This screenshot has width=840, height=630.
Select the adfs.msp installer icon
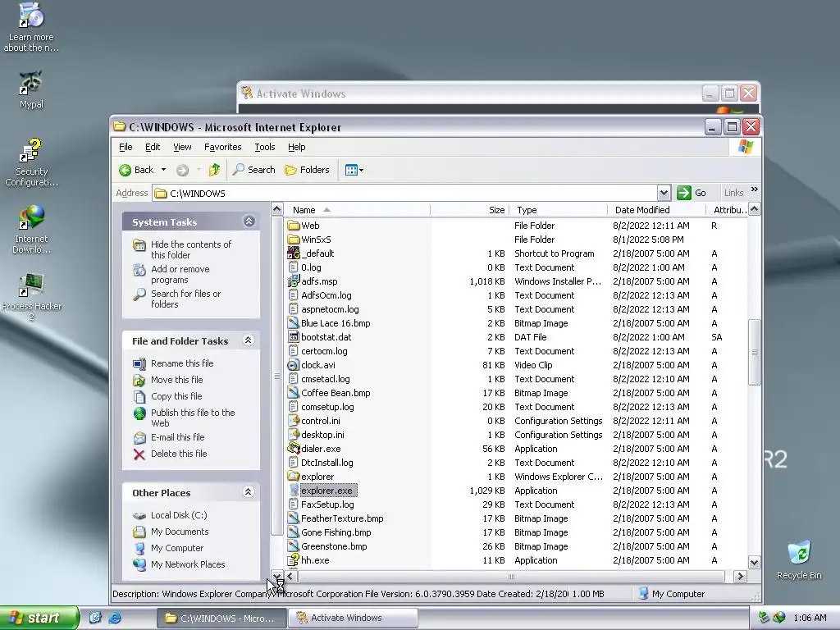tap(293, 281)
